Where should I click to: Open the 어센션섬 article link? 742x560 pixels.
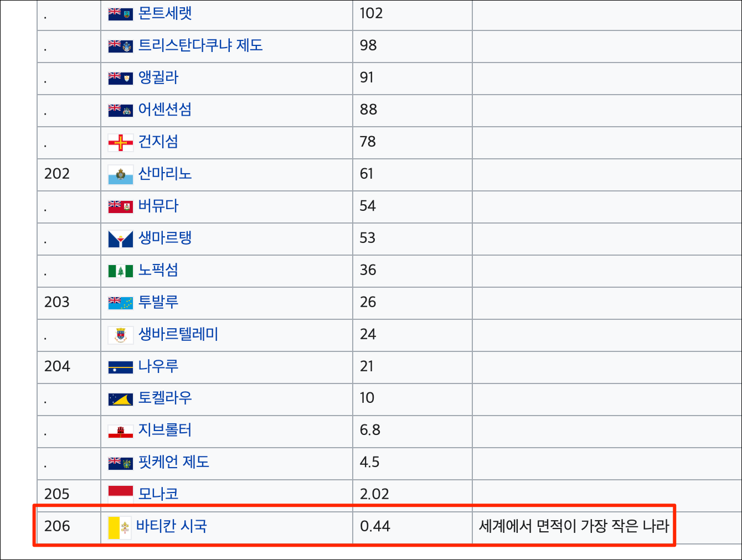coord(165,110)
